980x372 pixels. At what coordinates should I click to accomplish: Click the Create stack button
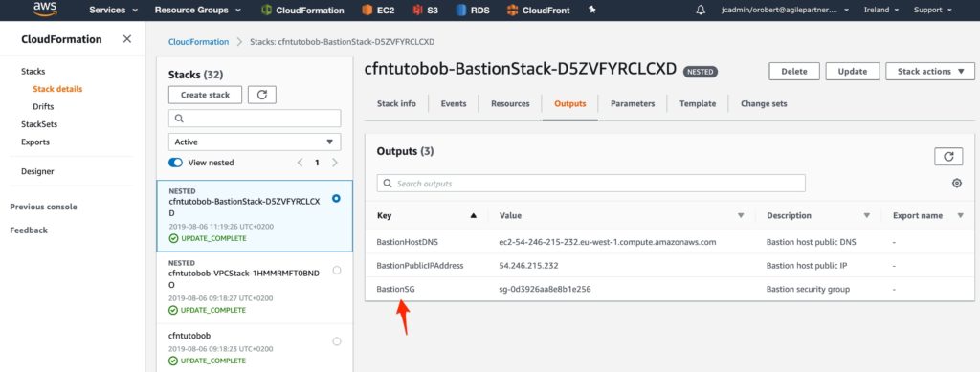[x=205, y=95]
